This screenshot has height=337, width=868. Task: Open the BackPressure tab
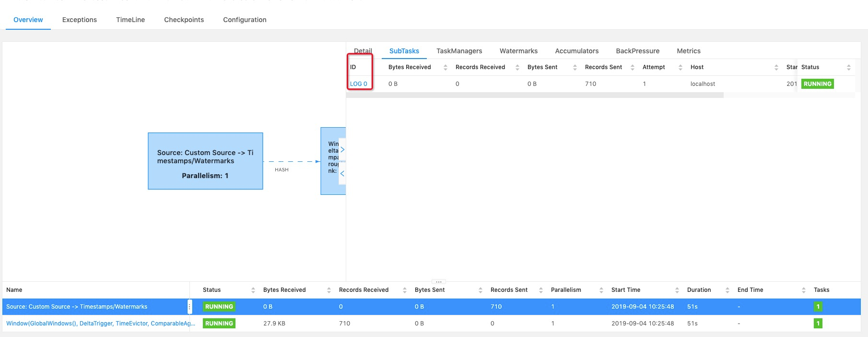click(638, 51)
